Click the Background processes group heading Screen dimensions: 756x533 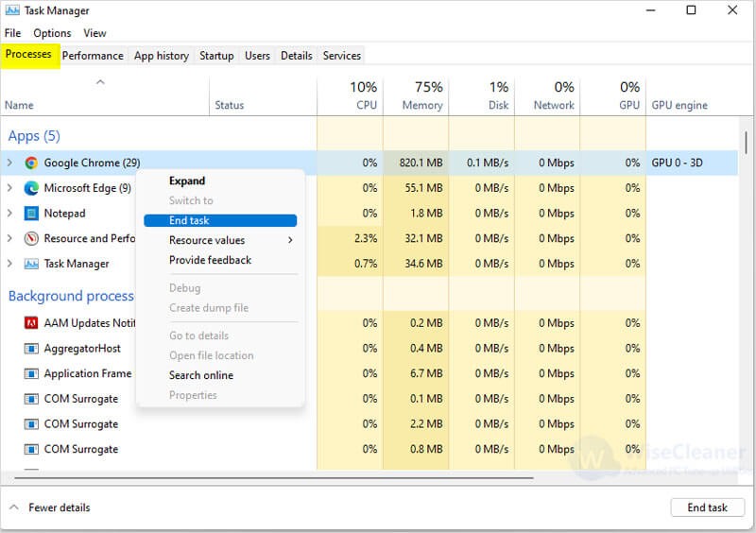click(71, 296)
